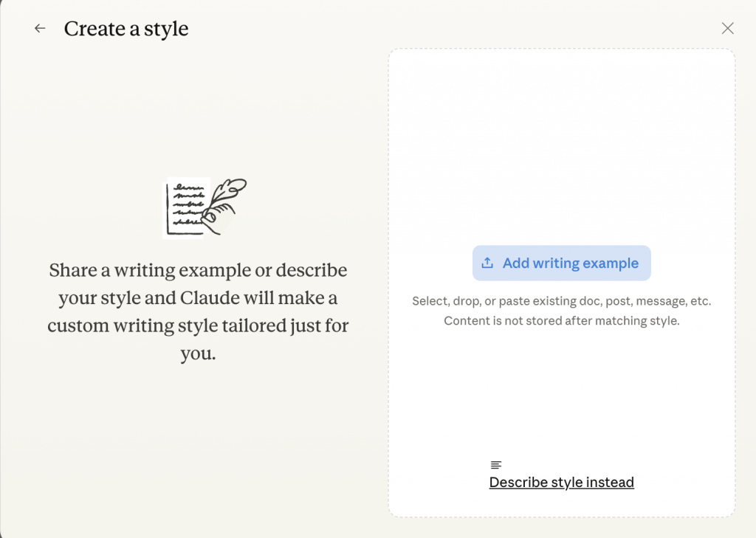Click the "Select, drop, or paste" helper text

click(561, 302)
